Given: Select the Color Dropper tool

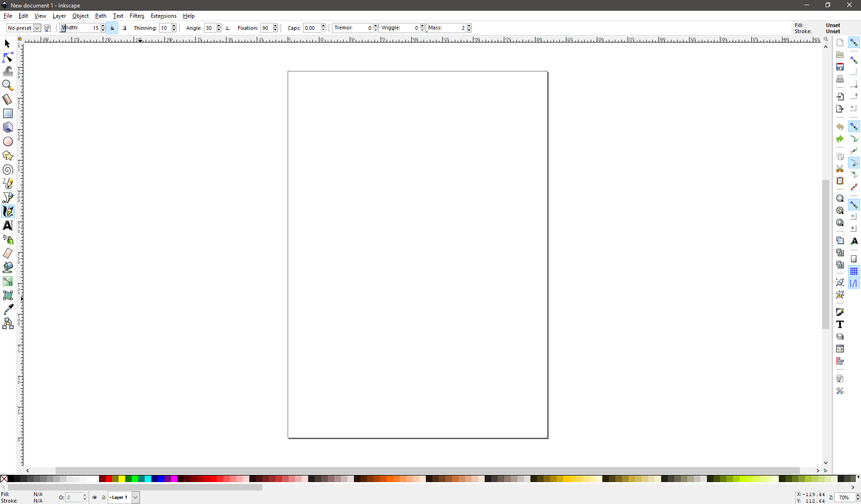Looking at the screenshot, I should coord(8,309).
